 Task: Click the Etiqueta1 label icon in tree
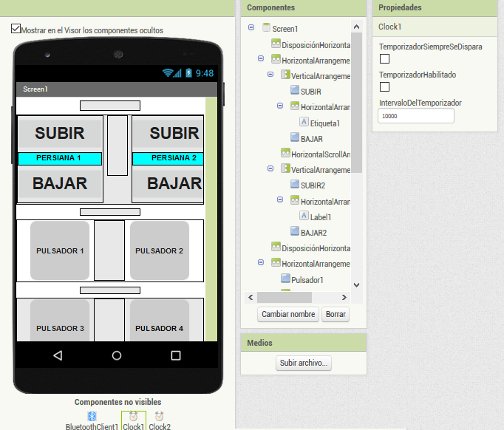(304, 123)
